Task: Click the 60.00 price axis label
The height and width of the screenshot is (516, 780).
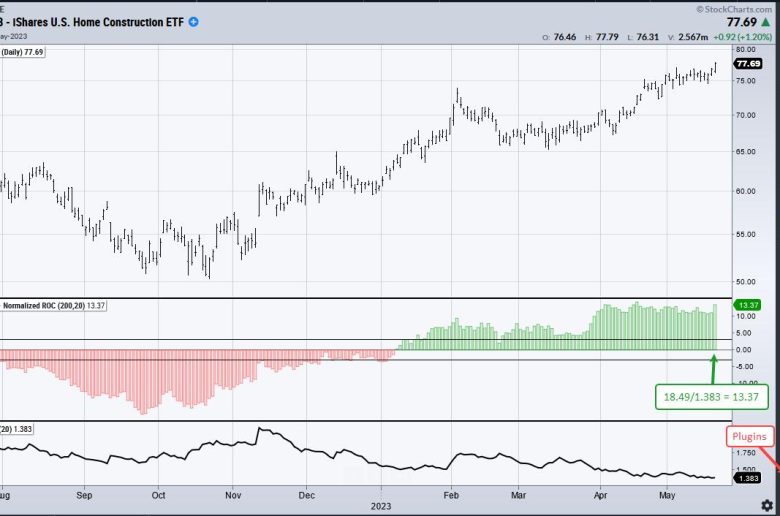Action: (746, 191)
